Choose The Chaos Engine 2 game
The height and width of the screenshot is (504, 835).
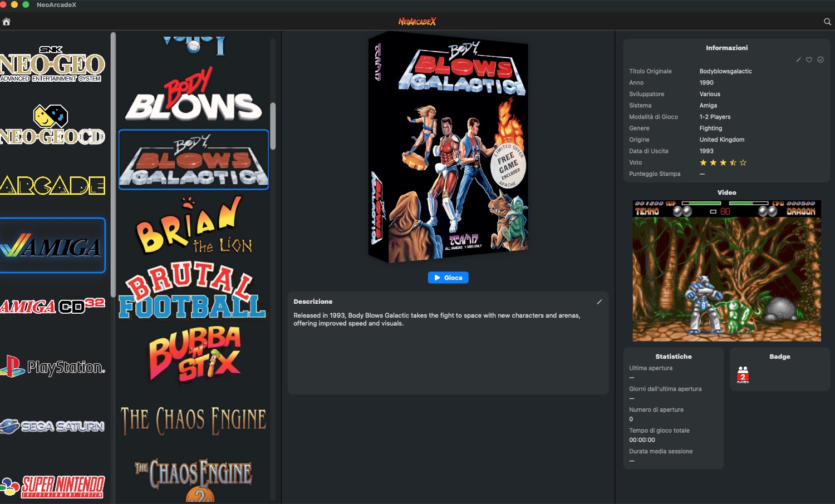click(194, 480)
